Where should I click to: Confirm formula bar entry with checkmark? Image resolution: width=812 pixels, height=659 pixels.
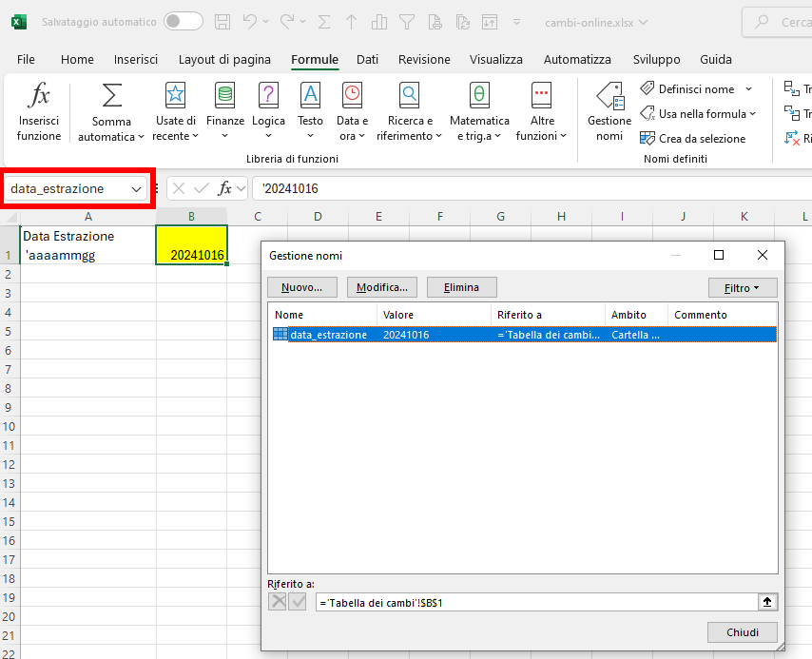(202, 188)
